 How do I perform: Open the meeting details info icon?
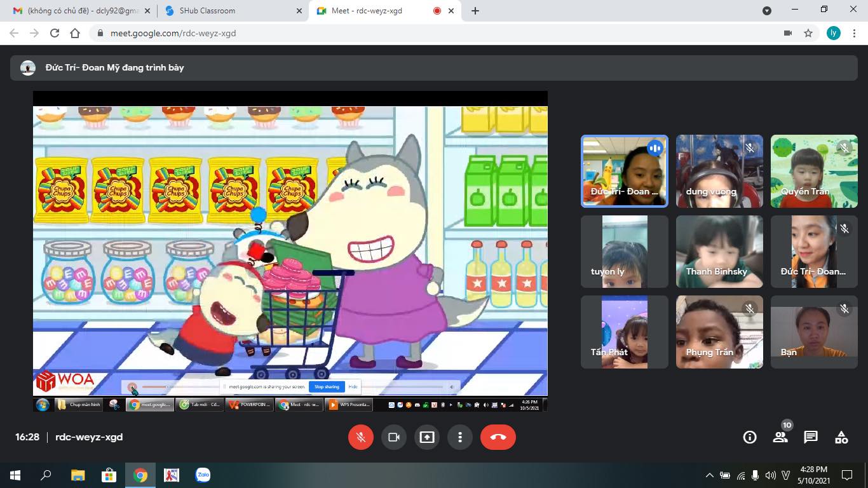[750, 437]
